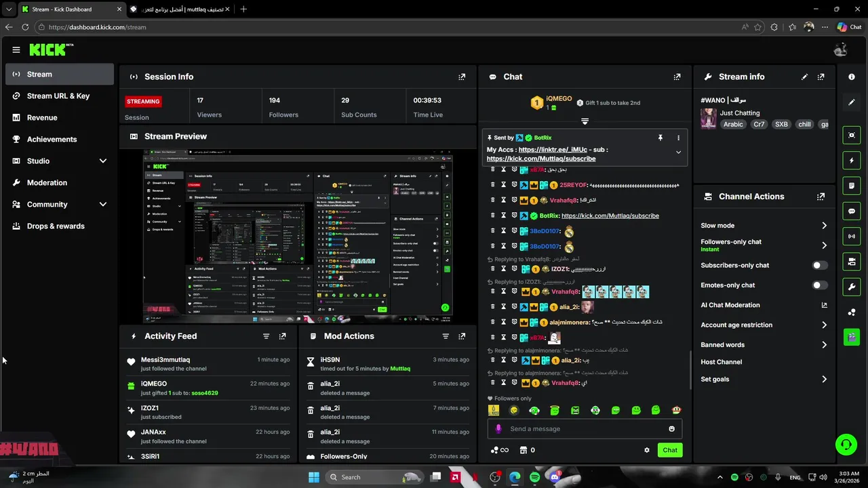
Task: Expand the pinned message chevron
Action: tap(678, 152)
